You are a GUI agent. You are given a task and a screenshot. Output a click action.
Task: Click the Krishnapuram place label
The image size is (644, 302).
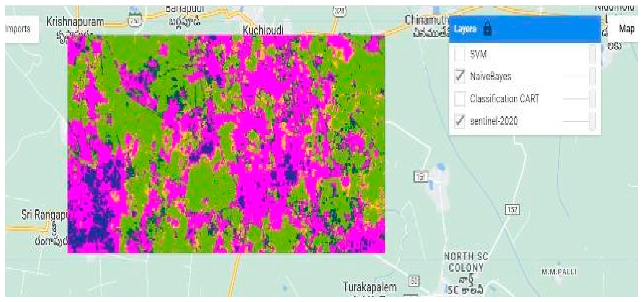pyautogui.click(x=75, y=22)
